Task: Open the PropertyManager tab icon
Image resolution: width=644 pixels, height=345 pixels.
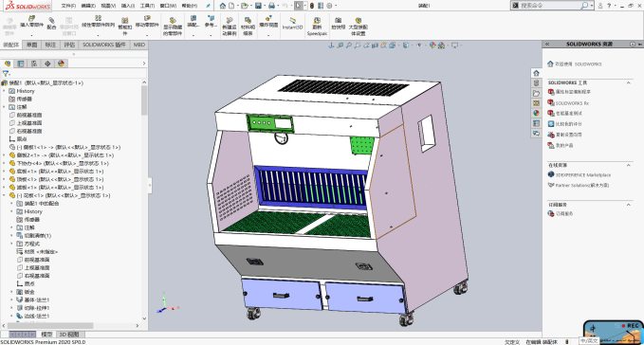Action: 21,64
